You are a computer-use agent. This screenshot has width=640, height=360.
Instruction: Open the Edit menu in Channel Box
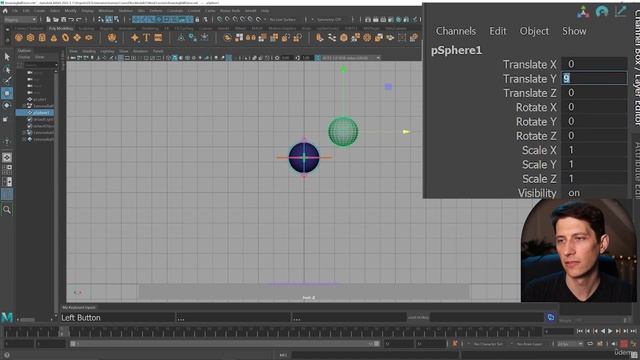point(498,31)
